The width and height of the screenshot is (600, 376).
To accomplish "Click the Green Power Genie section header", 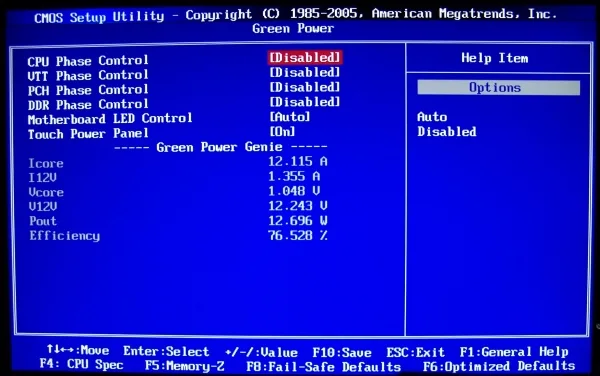I will pos(220,147).
